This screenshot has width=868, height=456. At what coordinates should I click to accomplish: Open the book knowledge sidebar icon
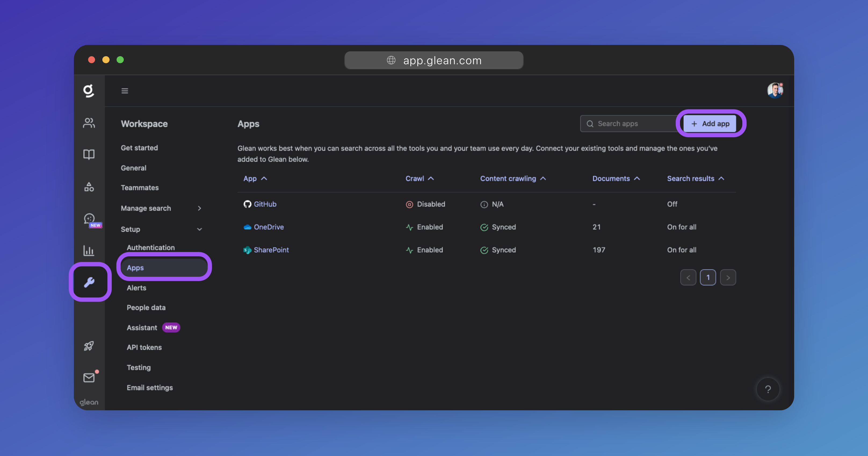click(89, 155)
